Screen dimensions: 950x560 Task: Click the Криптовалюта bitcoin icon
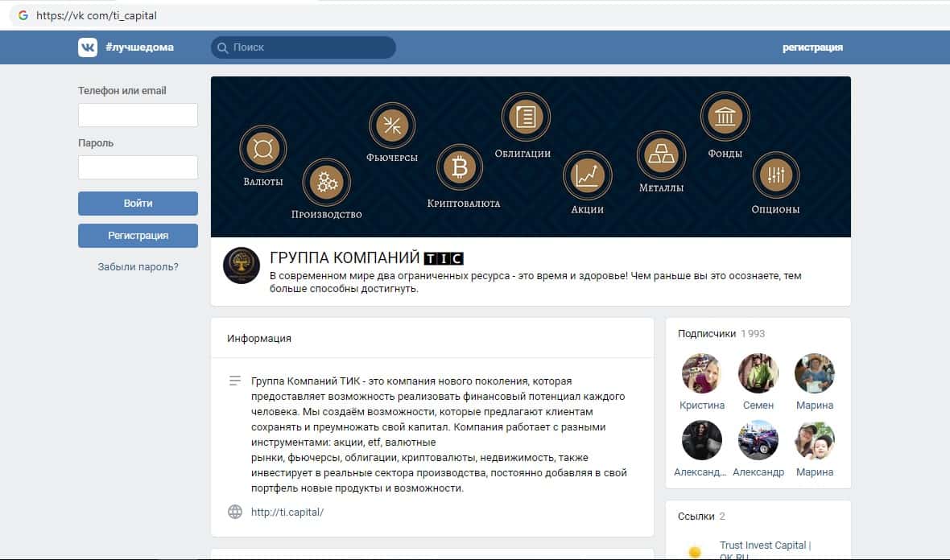tap(460, 167)
